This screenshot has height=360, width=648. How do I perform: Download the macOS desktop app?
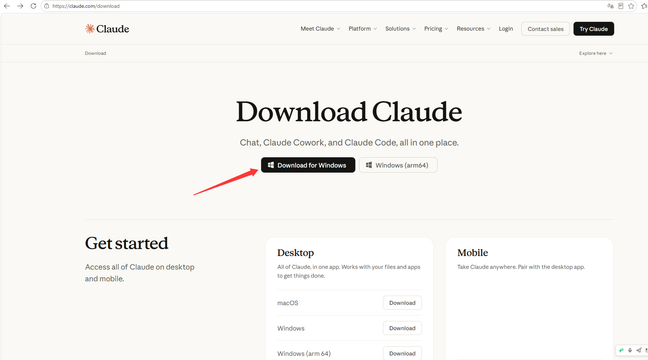coord(402,303)
